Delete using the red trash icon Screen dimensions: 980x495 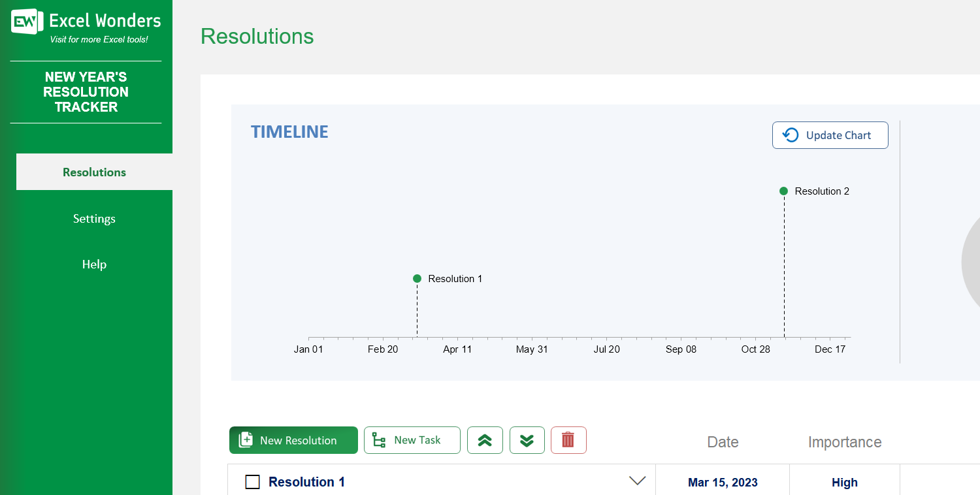[568, 440]
